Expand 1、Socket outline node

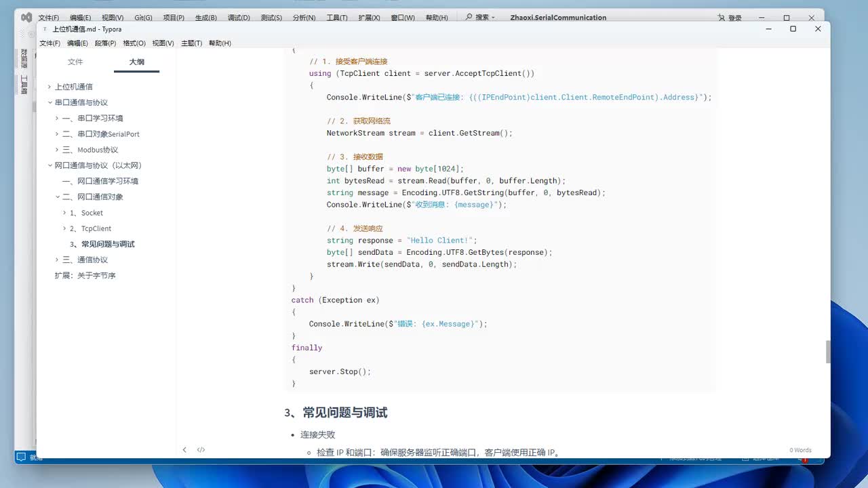(65, 213)
